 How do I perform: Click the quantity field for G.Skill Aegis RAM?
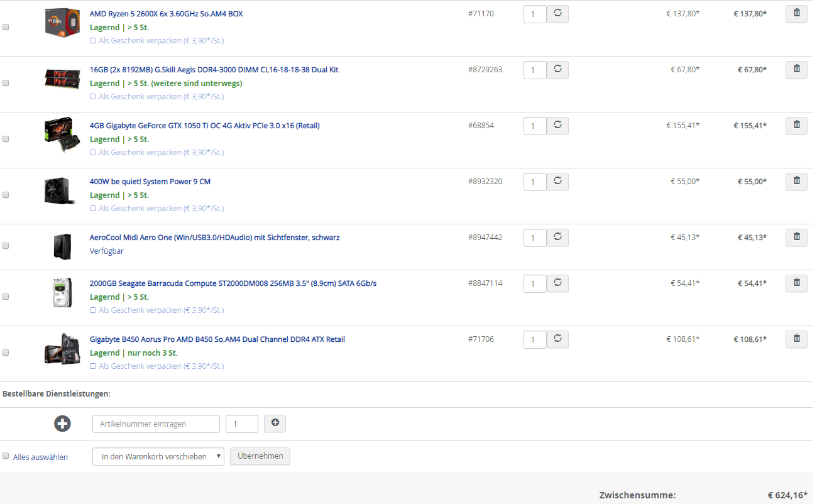[x=535, y=70]
